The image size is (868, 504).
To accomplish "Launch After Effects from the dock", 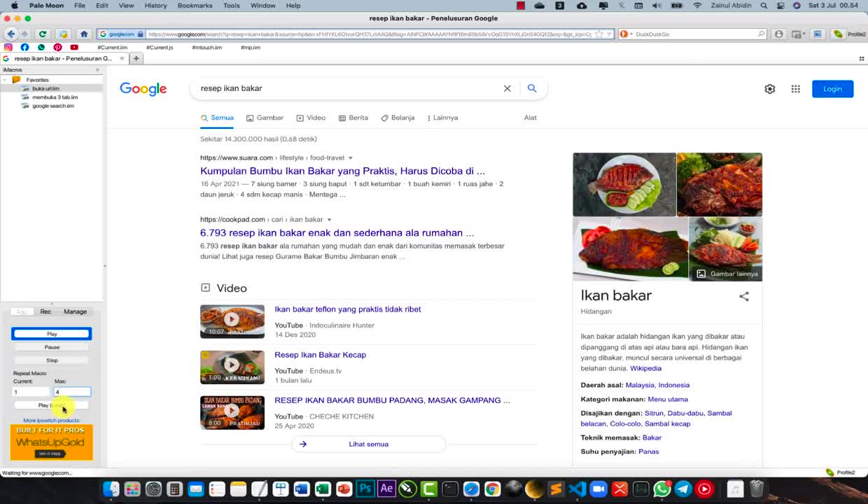I will tap(386, 489).
